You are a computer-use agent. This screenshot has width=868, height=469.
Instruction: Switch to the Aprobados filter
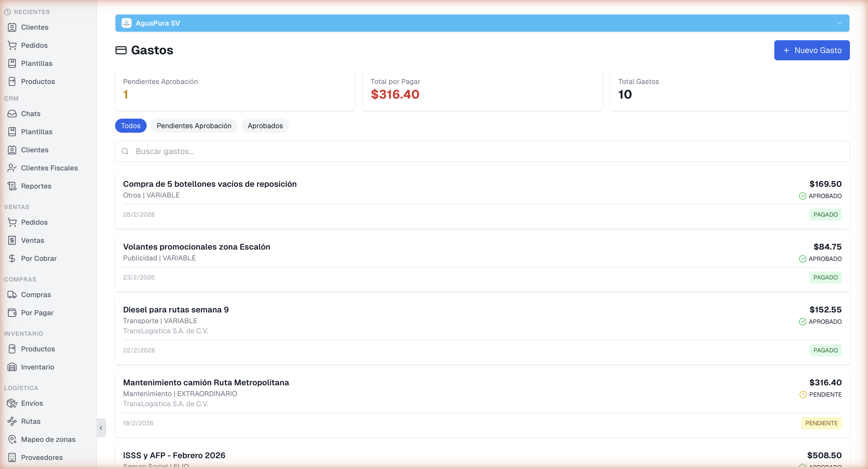(265, 125)
